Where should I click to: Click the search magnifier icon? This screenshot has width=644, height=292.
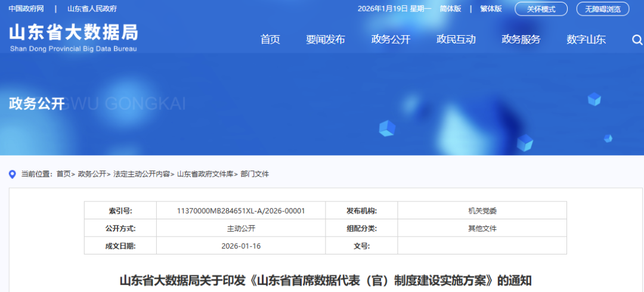[x=636, y=40]
